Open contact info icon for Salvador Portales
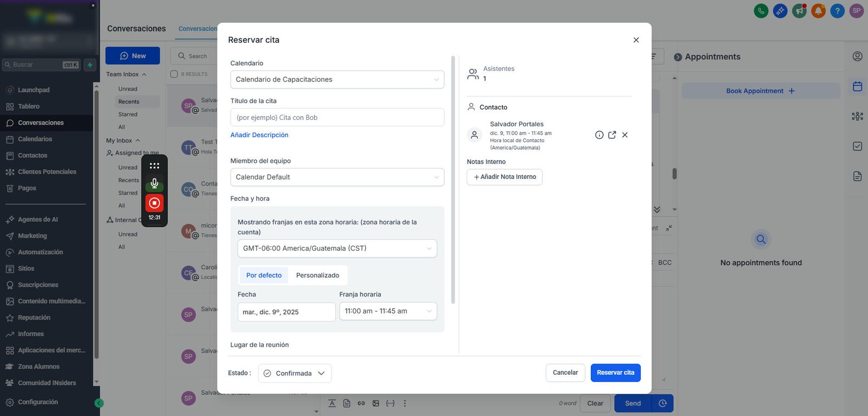Screen dimensions: 868x416 pos(599,135)
